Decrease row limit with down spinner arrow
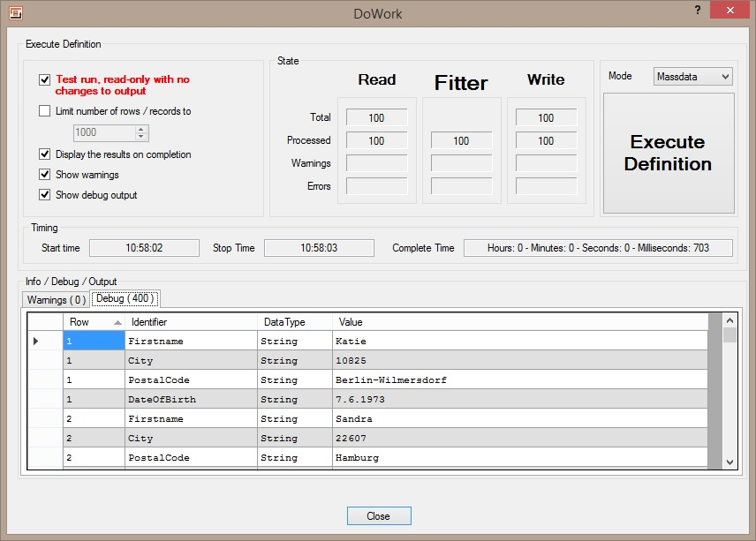756x541 pixels. coord(140,136)
